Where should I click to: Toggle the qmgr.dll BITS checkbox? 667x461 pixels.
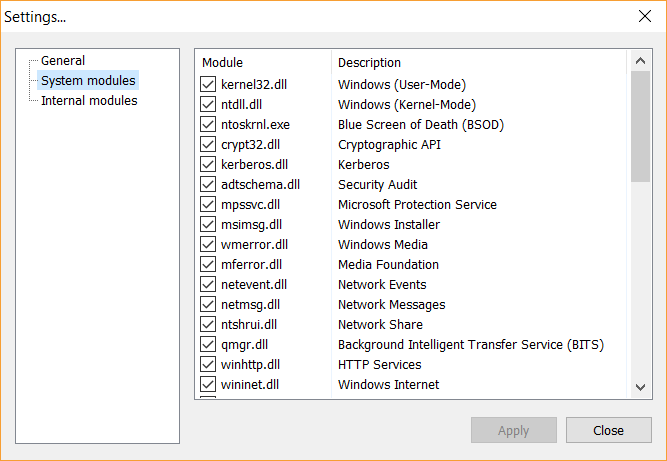click(208, 345)
